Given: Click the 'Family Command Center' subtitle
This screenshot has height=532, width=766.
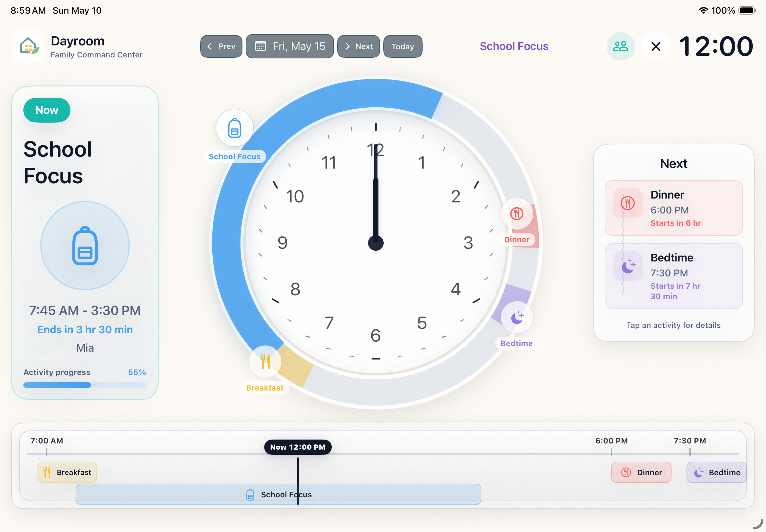Looking at the screenshot, I should pos(96,55).
